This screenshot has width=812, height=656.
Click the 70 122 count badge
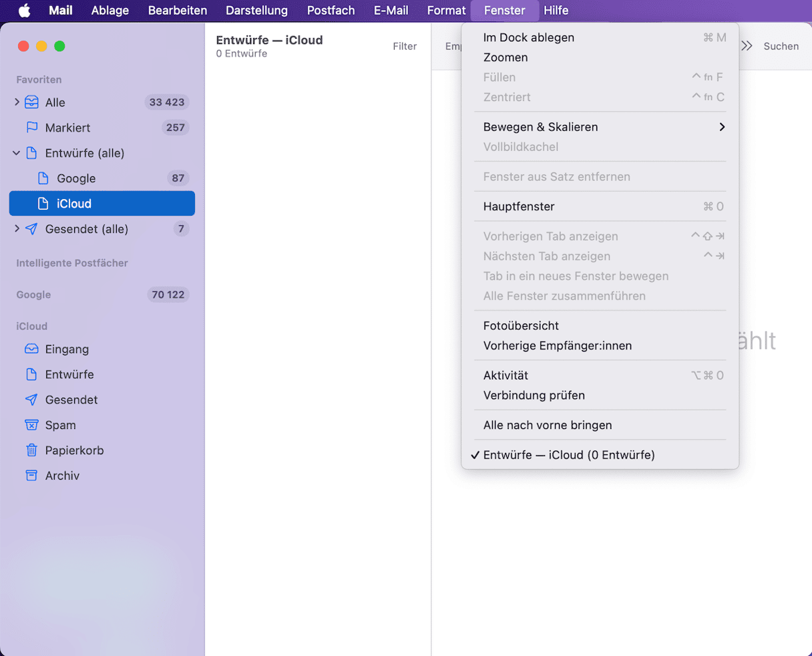(x=168, y=295)
